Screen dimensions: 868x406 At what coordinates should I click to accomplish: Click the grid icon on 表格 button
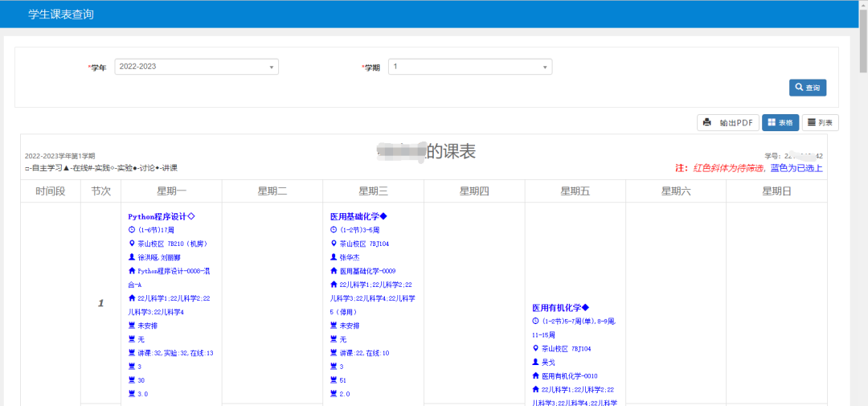pyautogui.click(x=772, y=123)
